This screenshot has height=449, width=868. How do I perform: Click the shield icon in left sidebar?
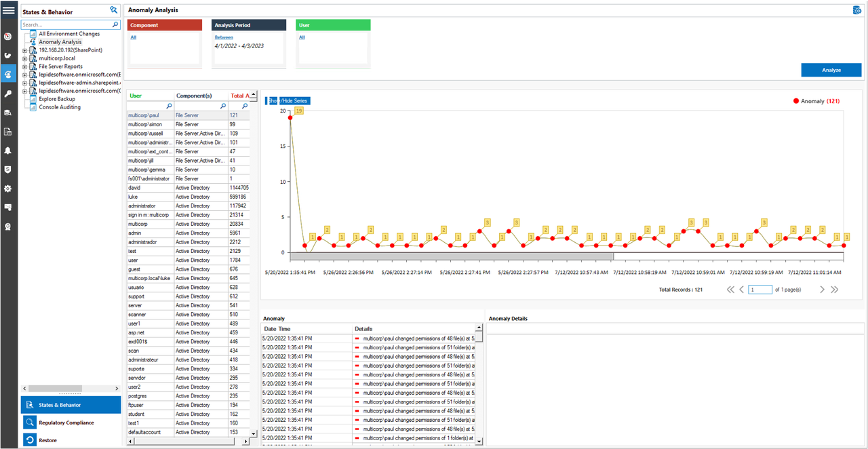9,169
